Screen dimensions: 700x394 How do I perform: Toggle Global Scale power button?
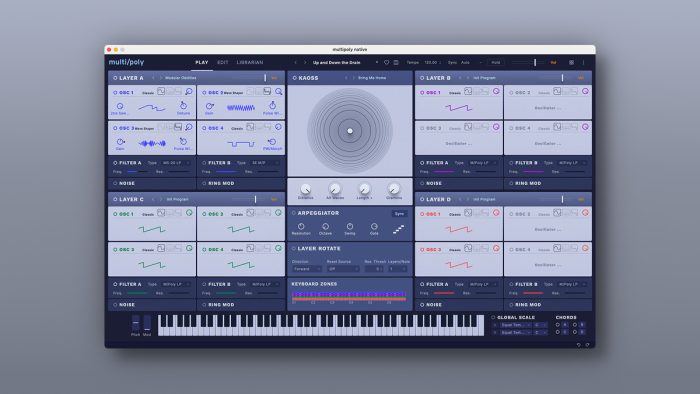[493, 317]
